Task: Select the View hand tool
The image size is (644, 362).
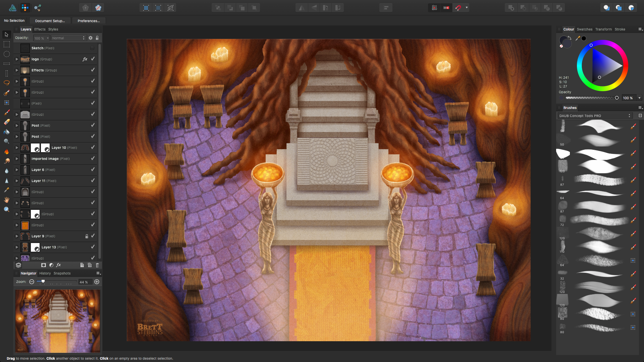Action: coord(6,200)
